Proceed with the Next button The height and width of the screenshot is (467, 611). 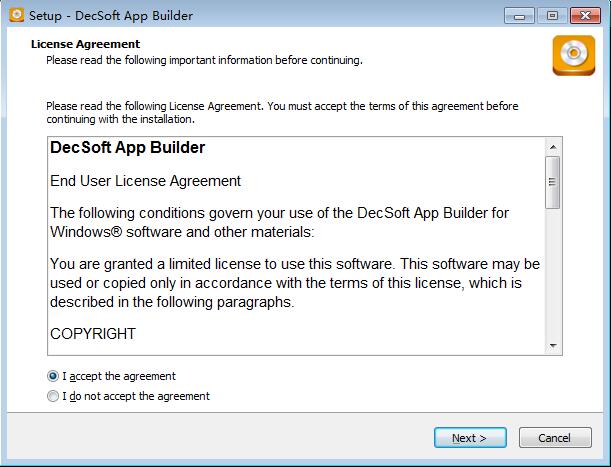[x=469, y=438]
